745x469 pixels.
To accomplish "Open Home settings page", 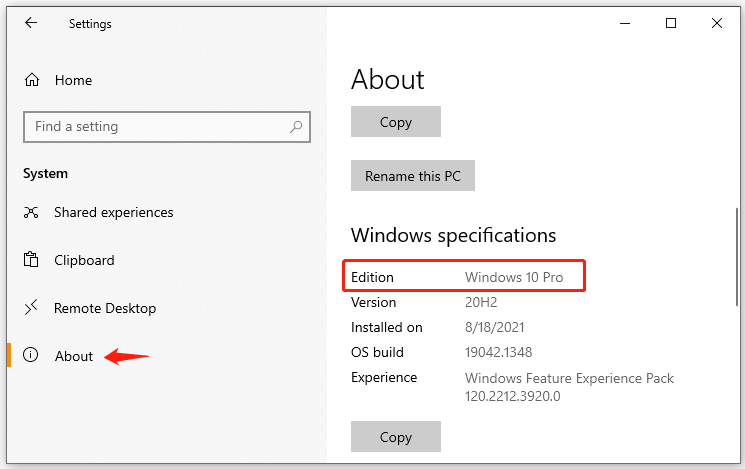I will point(73,80).
